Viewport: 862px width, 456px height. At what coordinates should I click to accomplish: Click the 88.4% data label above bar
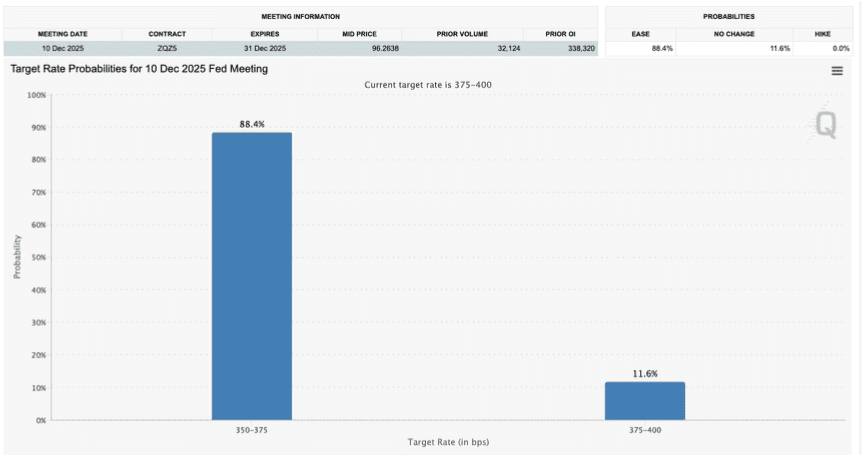pyautogui.click(x=252, y=124)
